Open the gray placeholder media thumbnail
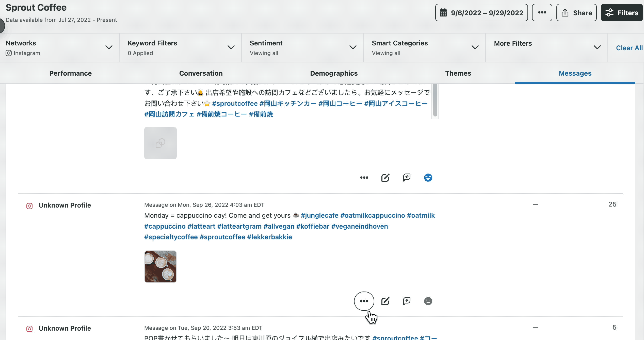The image size is (644, 340). [160, 143]
